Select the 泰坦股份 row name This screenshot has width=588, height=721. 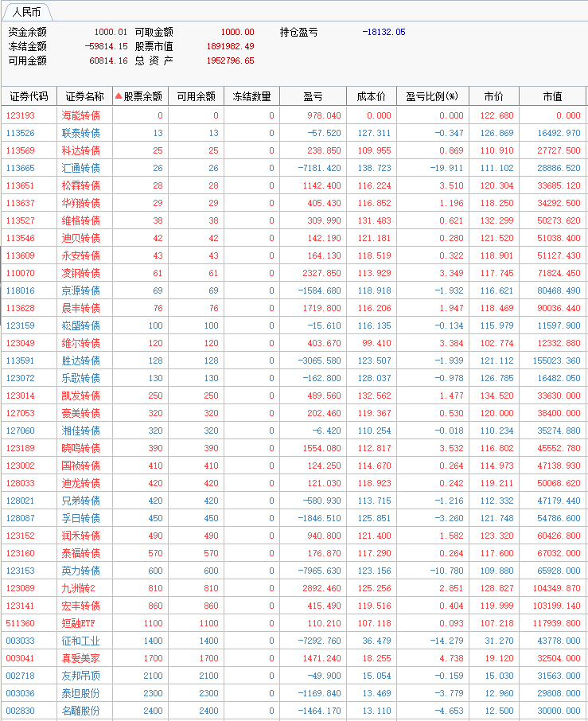81,693
